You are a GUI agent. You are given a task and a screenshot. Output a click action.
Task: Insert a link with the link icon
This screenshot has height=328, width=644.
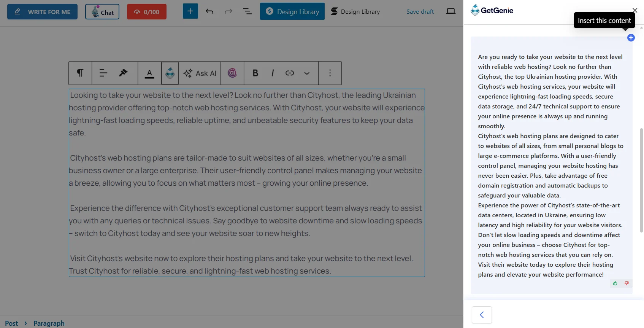(x=290, y=73)
